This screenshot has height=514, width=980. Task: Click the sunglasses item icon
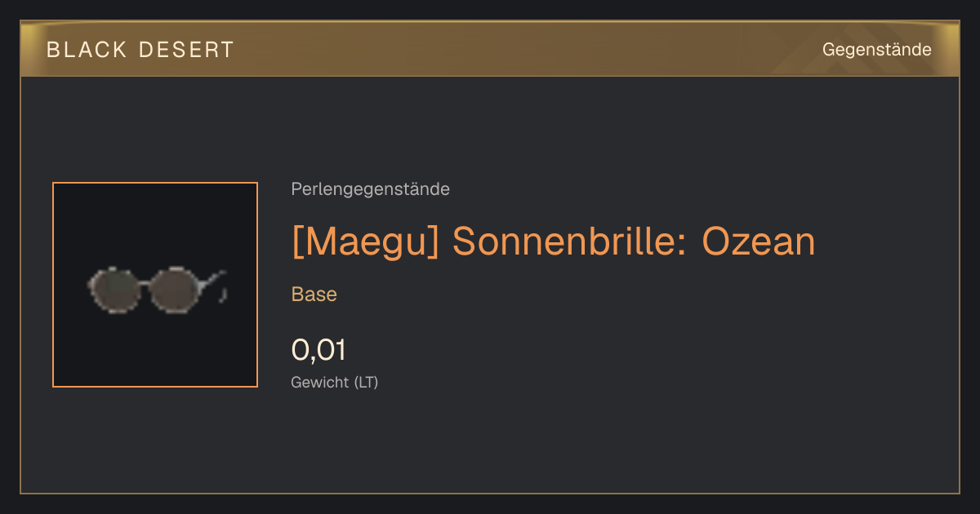pyautogui.click(x=157, y=289)
